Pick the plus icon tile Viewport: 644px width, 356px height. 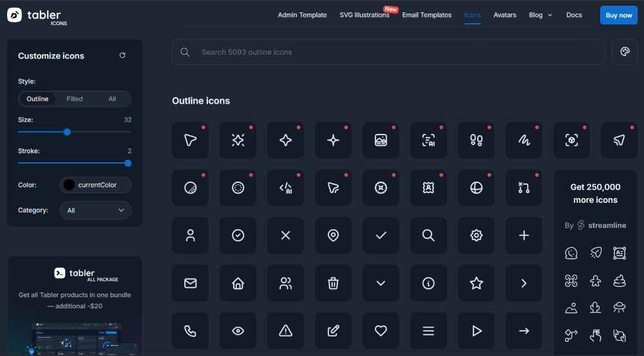point(524,235)
